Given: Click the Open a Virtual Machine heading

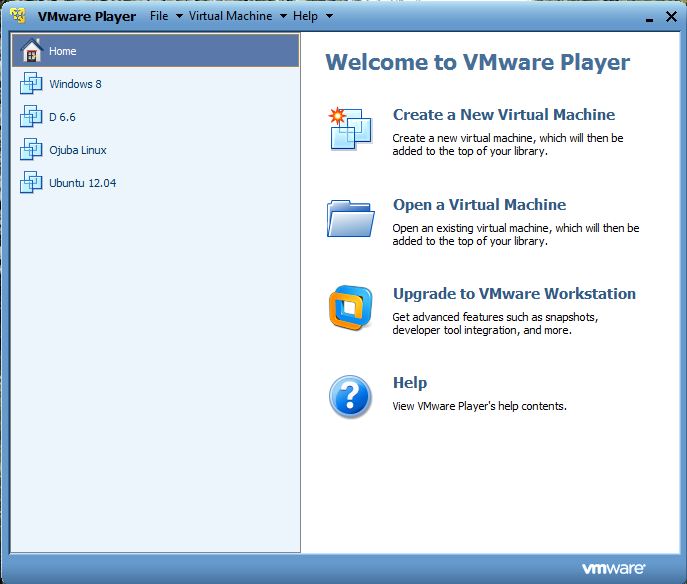Looking at the screenshot, I should [x=479, y=205].
